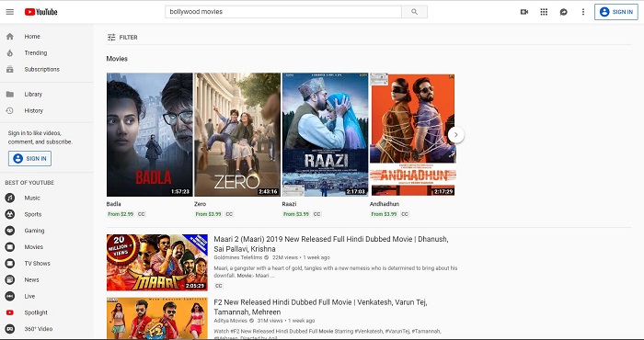Screen dimensions: 644x340
Task: Click the Movies sidebar icon
Action: tap(10, 247)
